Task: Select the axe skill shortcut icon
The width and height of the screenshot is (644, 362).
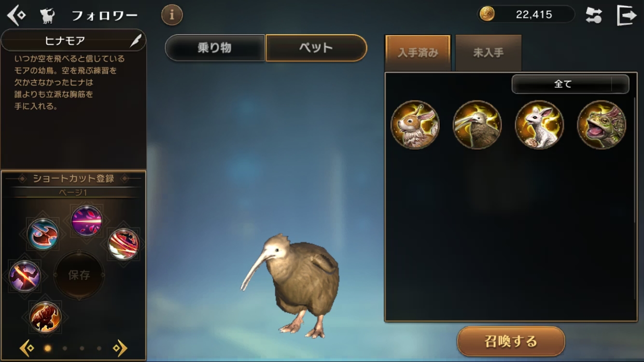Action: coord(43,234)
